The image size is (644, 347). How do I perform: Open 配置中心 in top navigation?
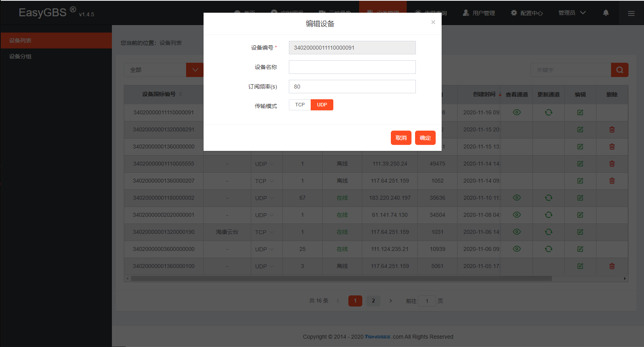pyautogui.click(x=527, y=13)
